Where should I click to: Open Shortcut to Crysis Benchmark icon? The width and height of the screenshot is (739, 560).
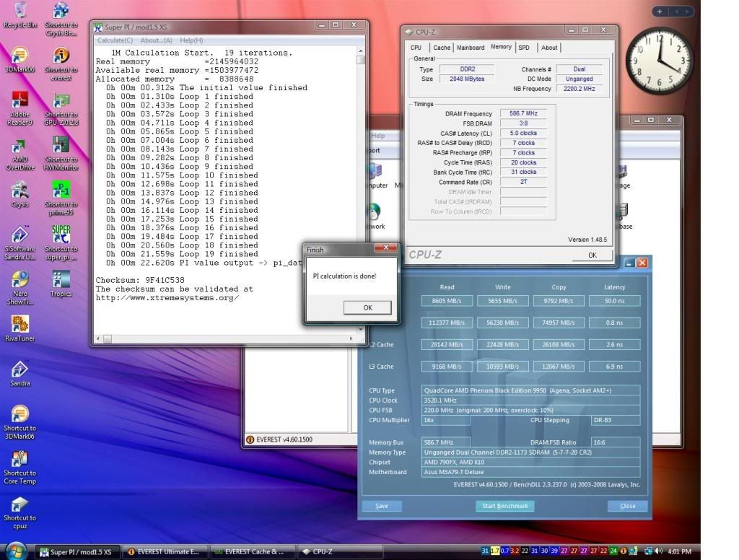(x=61, y=19)
